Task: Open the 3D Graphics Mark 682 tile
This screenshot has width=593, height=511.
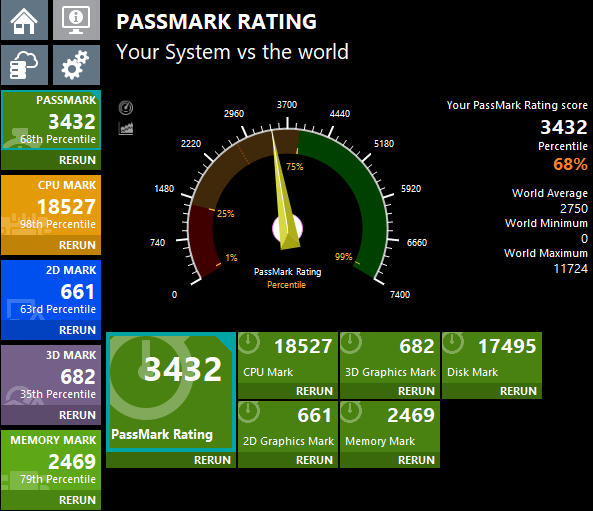Action: click(x=390, y=357)
